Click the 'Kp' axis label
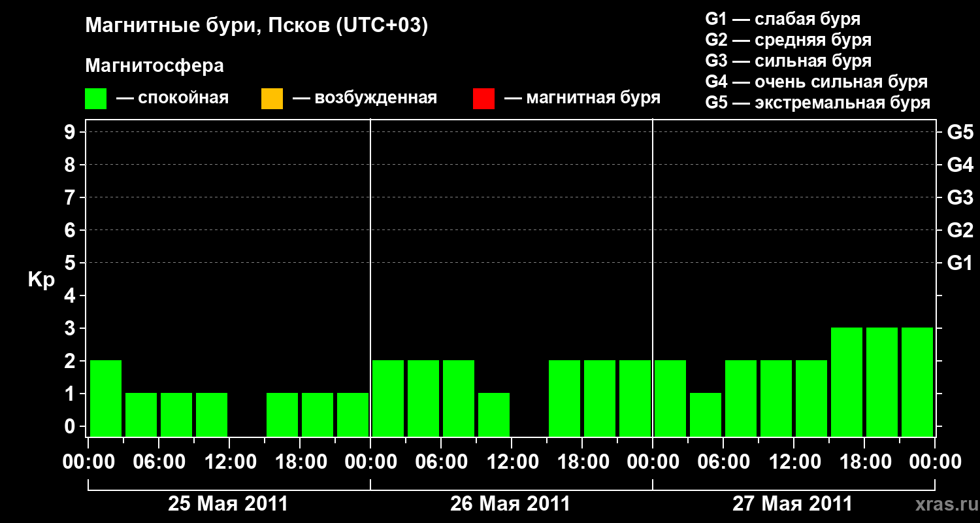 coord(41,280)
